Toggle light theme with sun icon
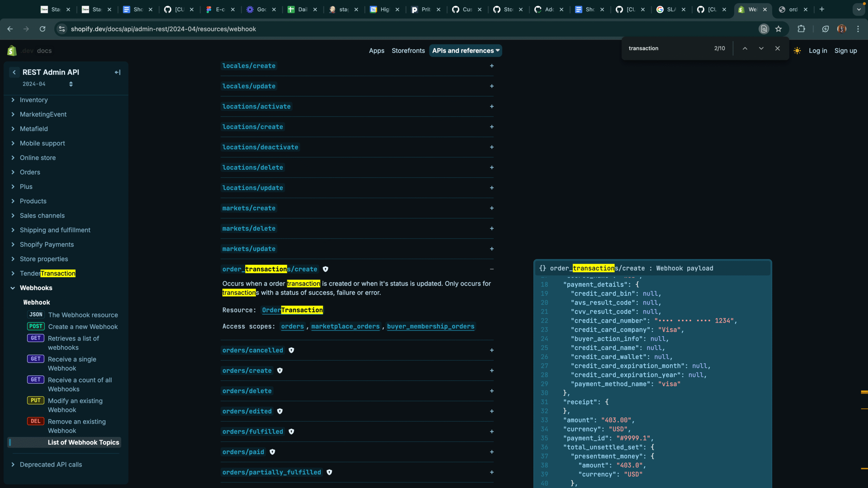 [x=797, y=51]
